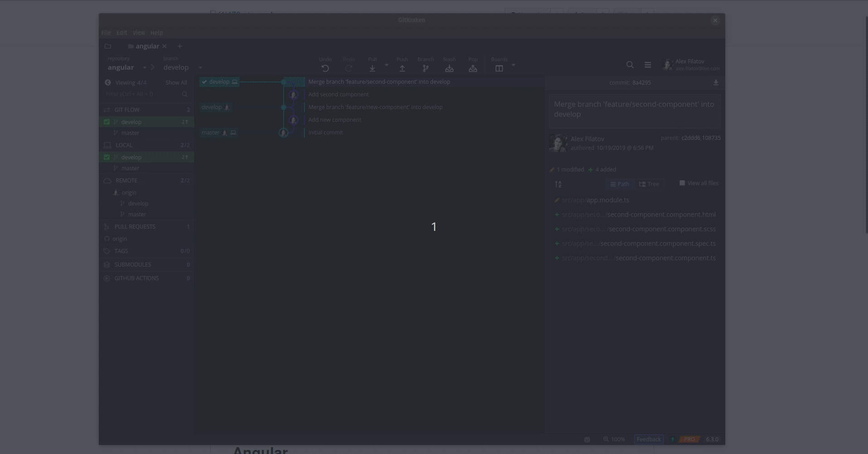Open the search magnifier in toolbar
This screenshot has width=868, height=454.
pyautogui.click(x=630, y=65)
